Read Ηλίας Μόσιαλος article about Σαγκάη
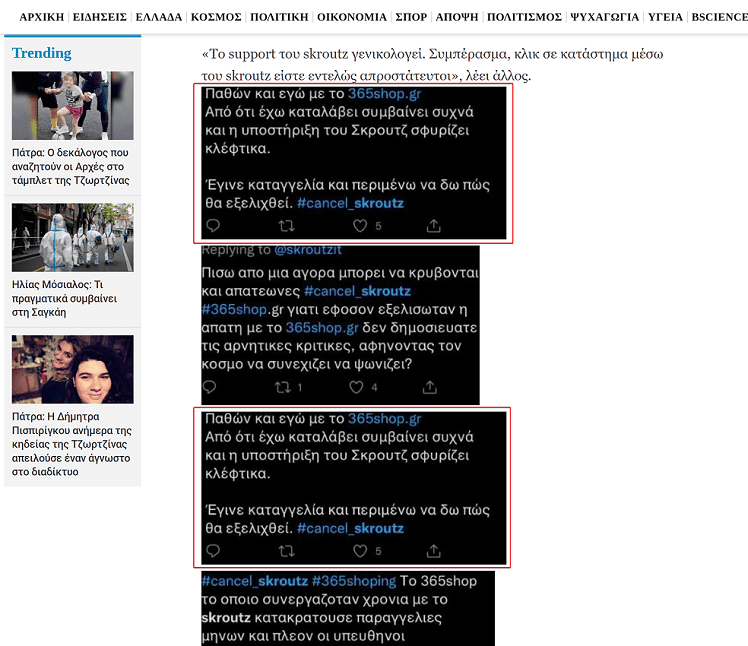Screen dimensions: 748x646 pos(64,298)
